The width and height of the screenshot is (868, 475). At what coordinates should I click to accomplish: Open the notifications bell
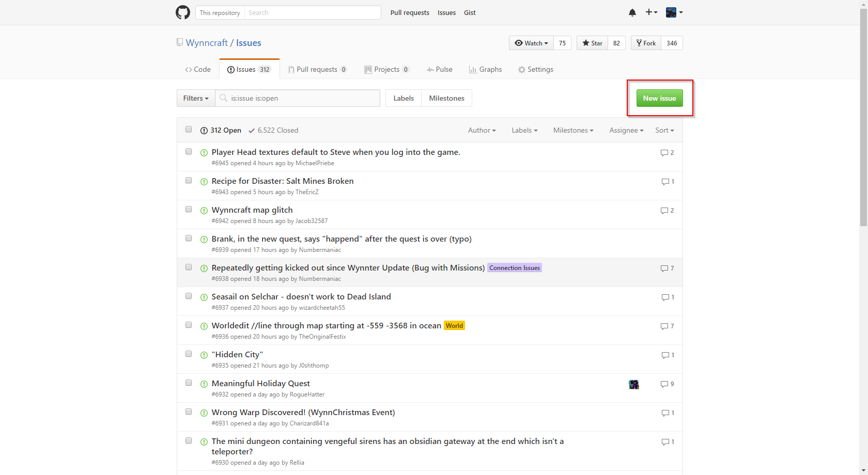click(x=632, y=12)
